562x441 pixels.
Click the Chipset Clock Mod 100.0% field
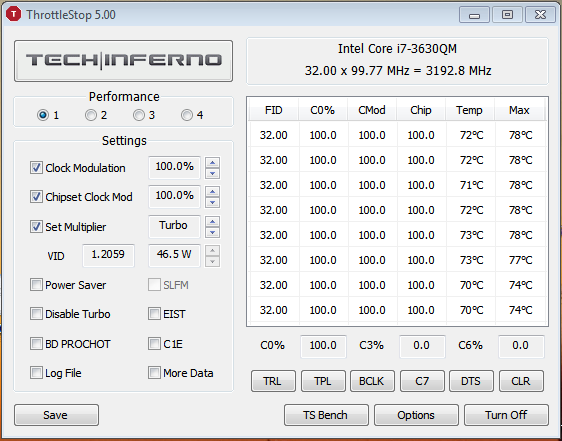pos(174,196)
